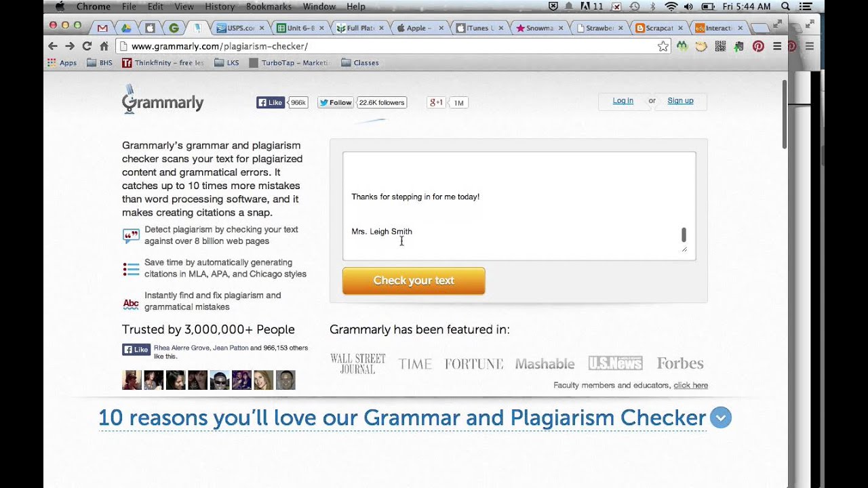The height and width of the screenshot is (488, 868).
Task: Click the Twitter Follow button
Action: (336, 102)
